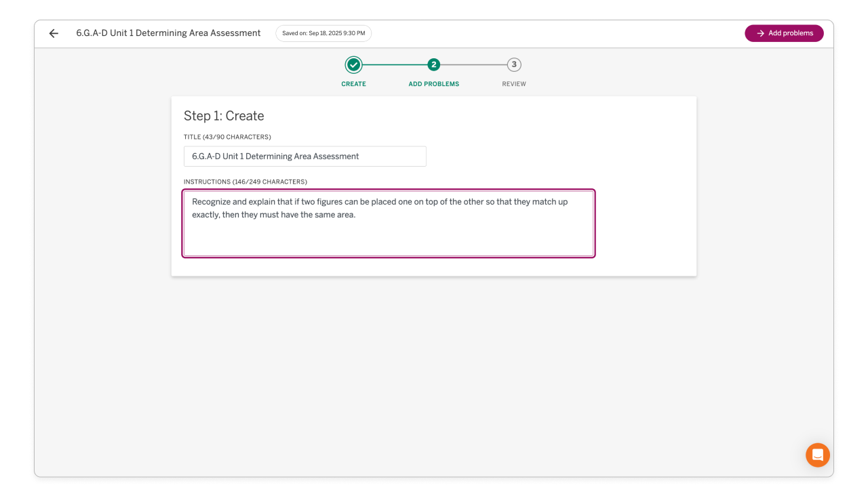Select the completed Create step checkmark
The width and height of the screenshot is (868, 498).
pyautogui.click(x=353, y=65)
